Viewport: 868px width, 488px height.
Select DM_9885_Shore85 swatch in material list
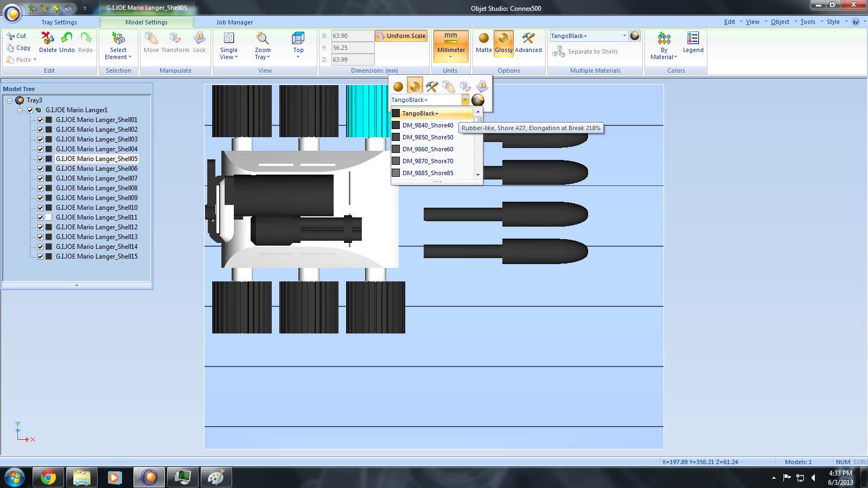(x=396, y=173)
